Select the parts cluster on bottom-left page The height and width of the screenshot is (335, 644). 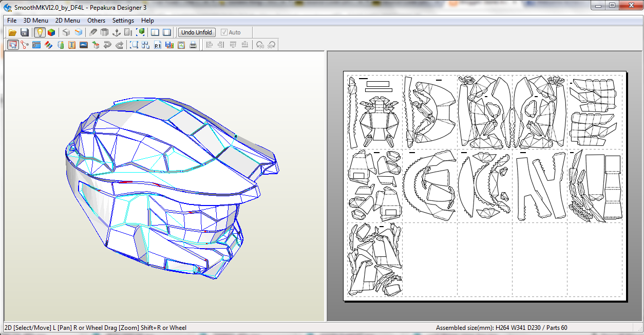pyautogui.click(x=374, y=260)
